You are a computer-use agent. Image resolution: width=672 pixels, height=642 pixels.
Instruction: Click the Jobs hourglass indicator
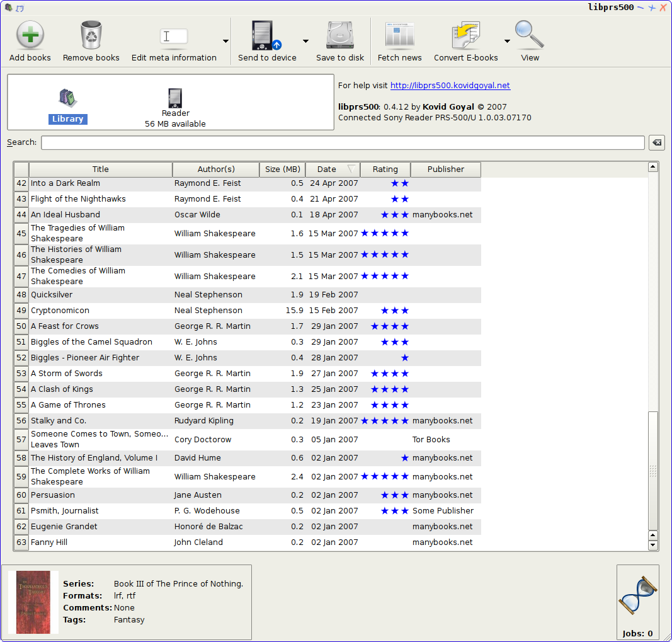[637, 596]
